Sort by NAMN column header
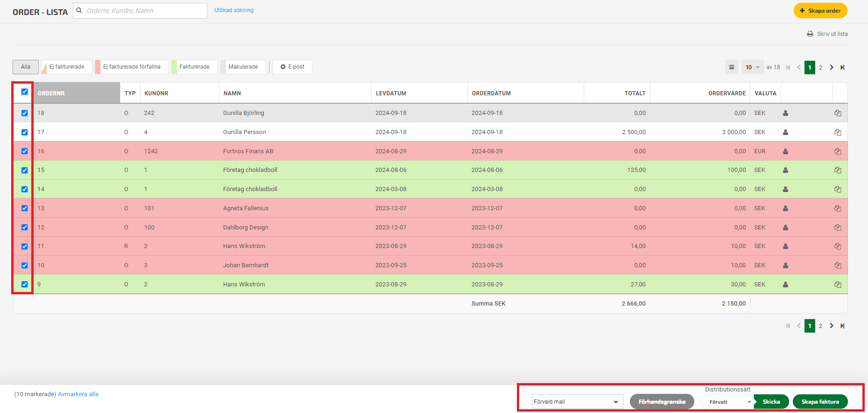 coord(295,93)
